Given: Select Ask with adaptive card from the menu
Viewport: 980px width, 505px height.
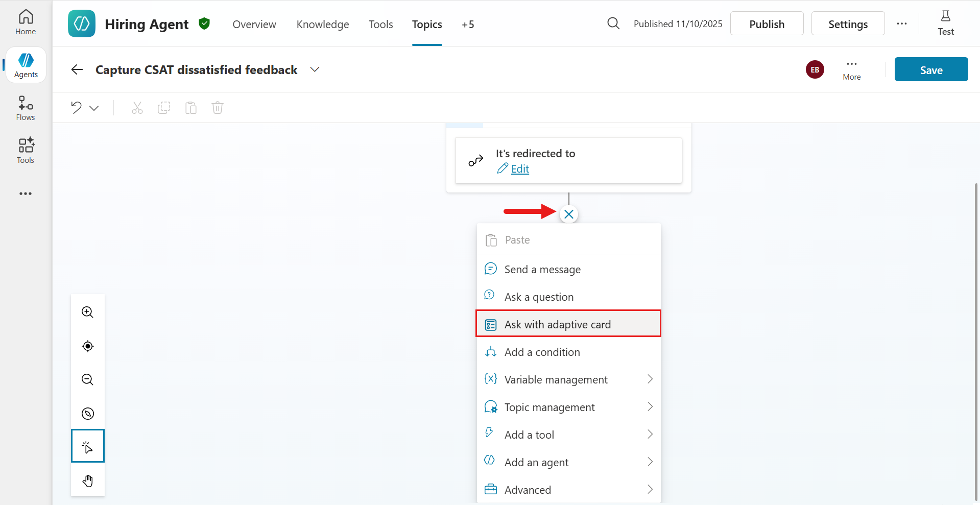Looking at the screenshot, I should [x=558, y=324].
